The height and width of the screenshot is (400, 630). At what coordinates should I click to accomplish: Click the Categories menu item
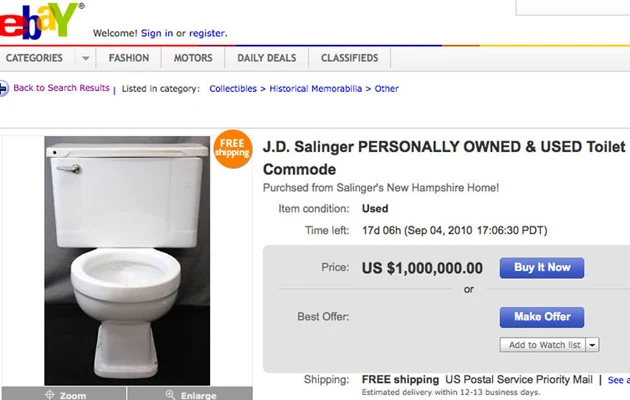34,58
